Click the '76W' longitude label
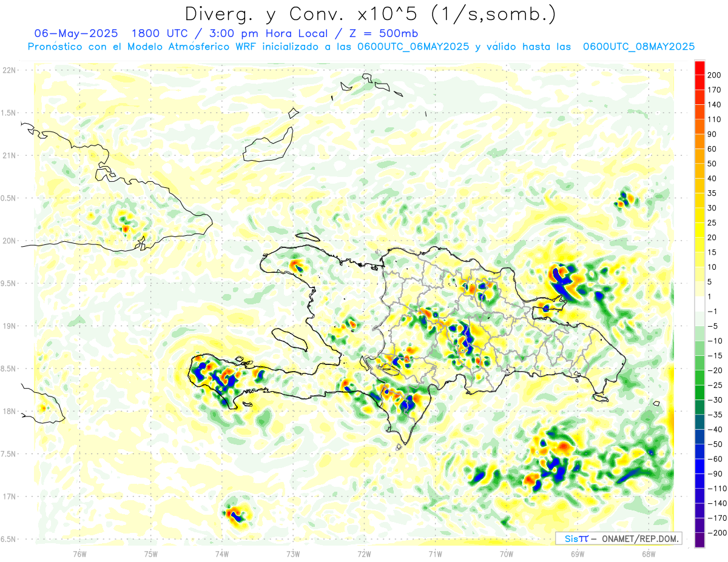728x562 pixels. (x=80, y=553)
